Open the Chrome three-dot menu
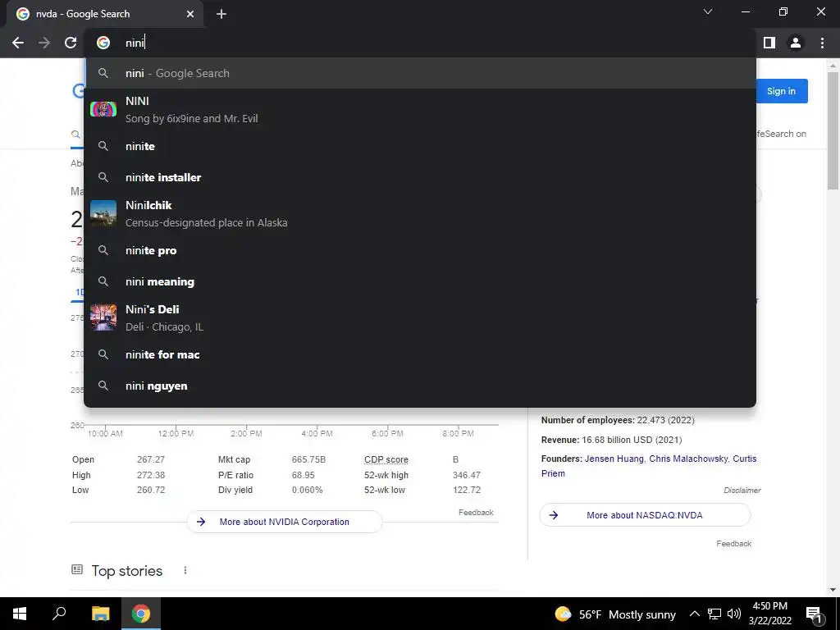840x630 pixels. (x=822, y=43)
